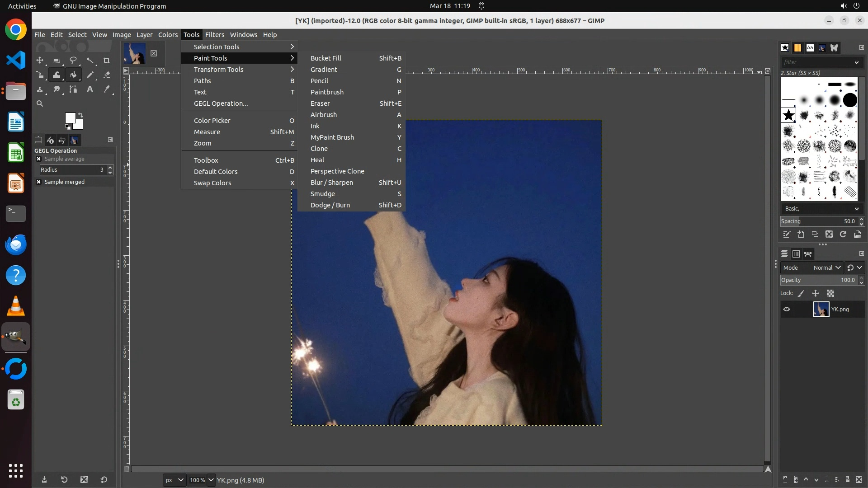868x488 pixels.
Task: Select the Text tool icon
Action: coord(90,89)
